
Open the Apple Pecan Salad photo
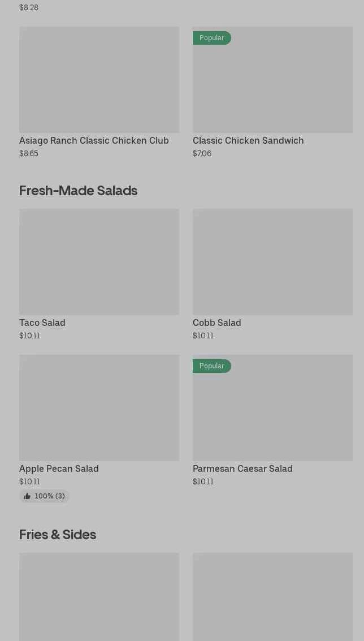(x=99, y=408)
